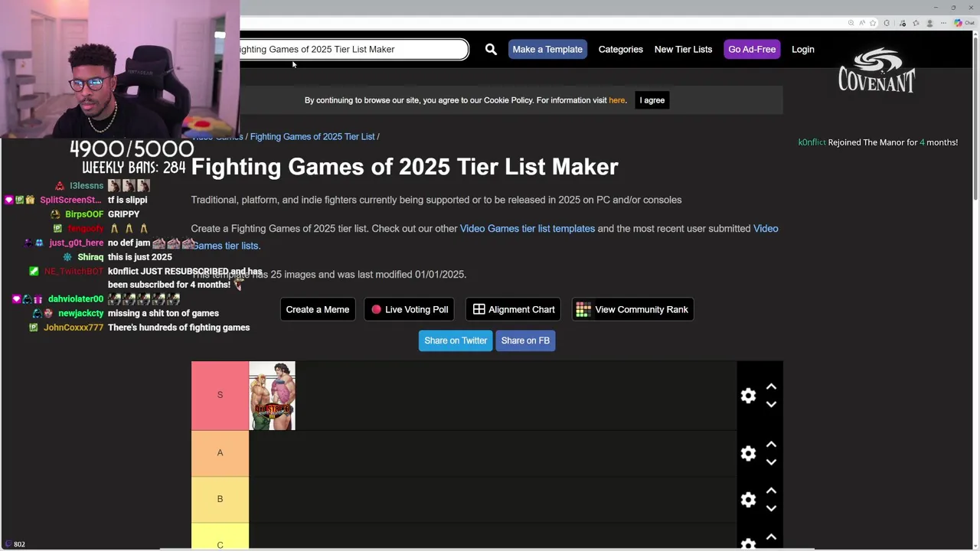Open settings gear for B tier row
This screenshot has height=551, width=980.
748,499
